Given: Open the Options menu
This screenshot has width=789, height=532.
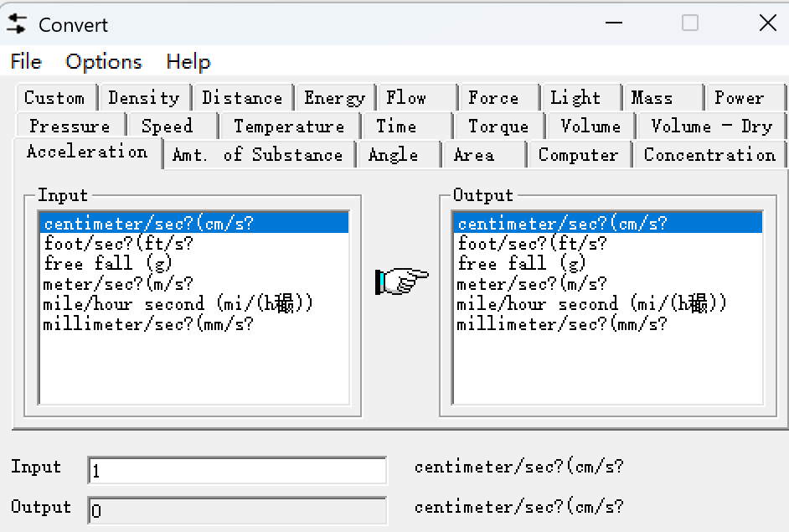Looking at the screenshot, I should 104,62.
